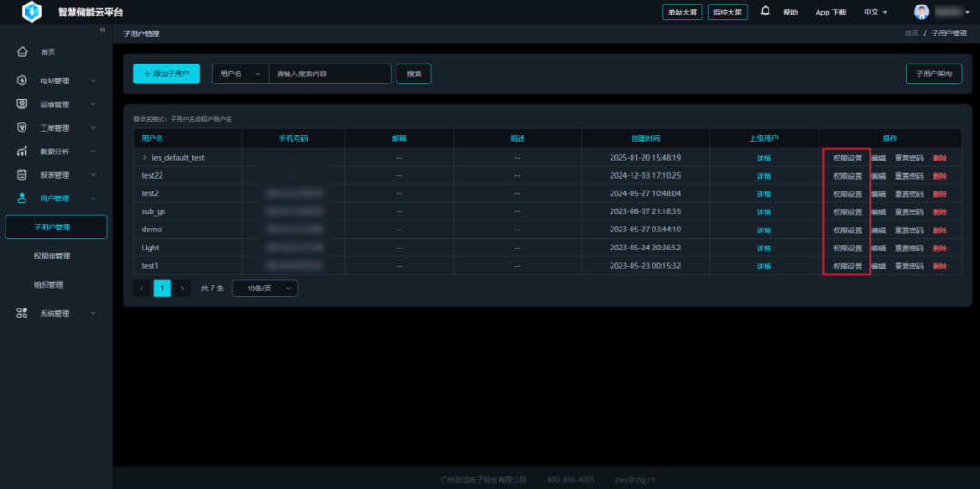Click 重置密码 for test1 row
Image resolution: width=980 pixels, height=489 pixels.
click(908, 266)
